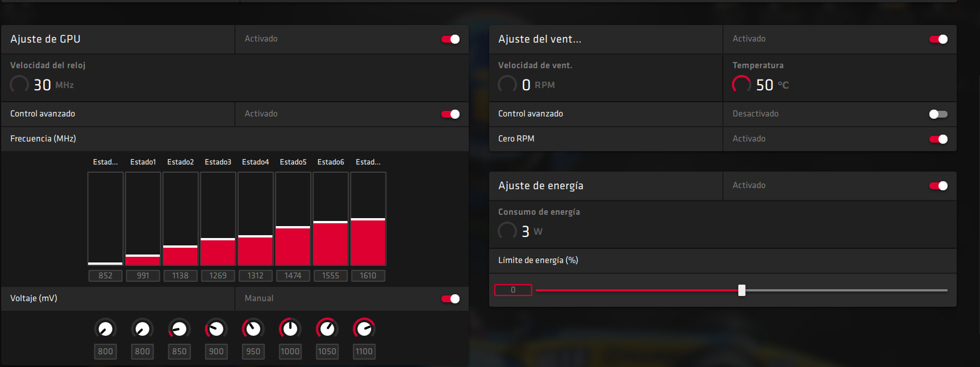Image resolution: width=980 pixels, height=367 pixels.
Task: Click the Voltaje (mV) label
Action: [x=34, y=298]
